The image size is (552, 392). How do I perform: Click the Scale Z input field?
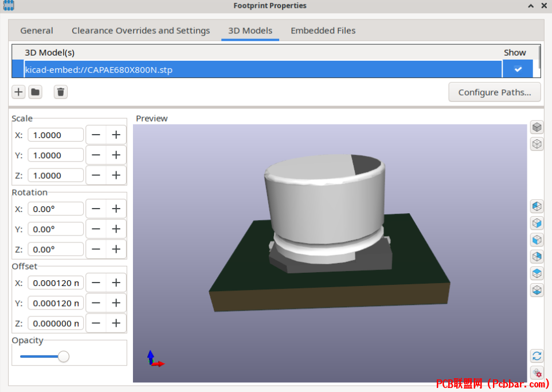coord(56,175)
